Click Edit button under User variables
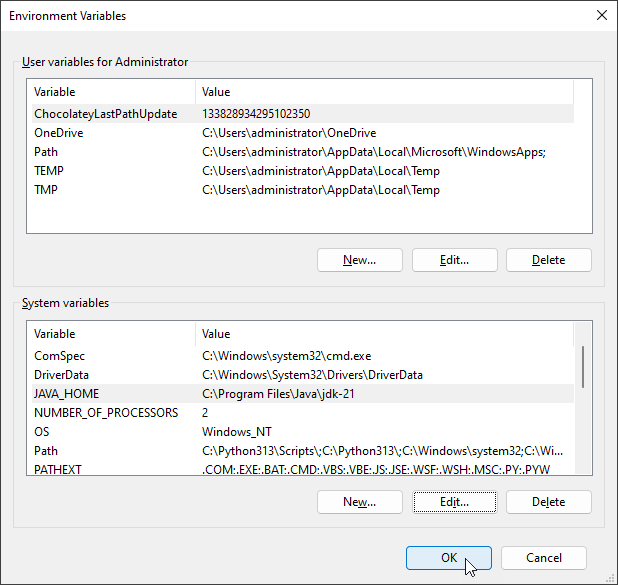618x585 pixels. pos(454,260)
